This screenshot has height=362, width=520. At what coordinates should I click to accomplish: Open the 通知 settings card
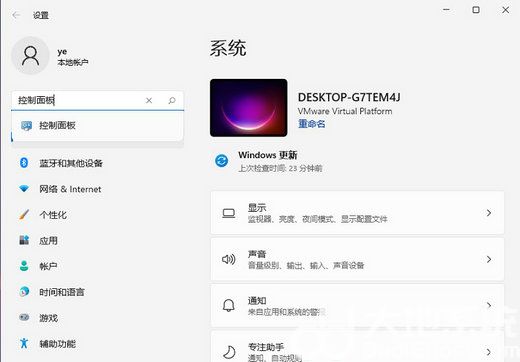point(357,306)
